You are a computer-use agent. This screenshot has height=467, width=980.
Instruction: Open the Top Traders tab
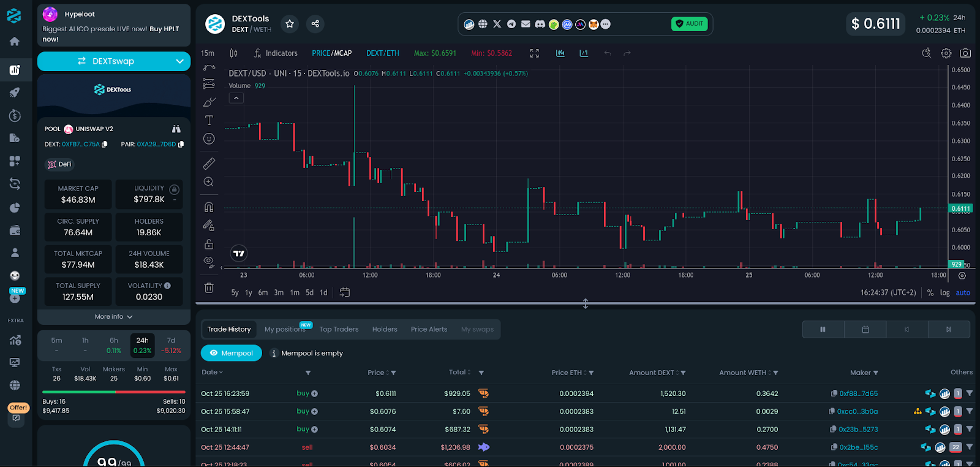point(339,329)
